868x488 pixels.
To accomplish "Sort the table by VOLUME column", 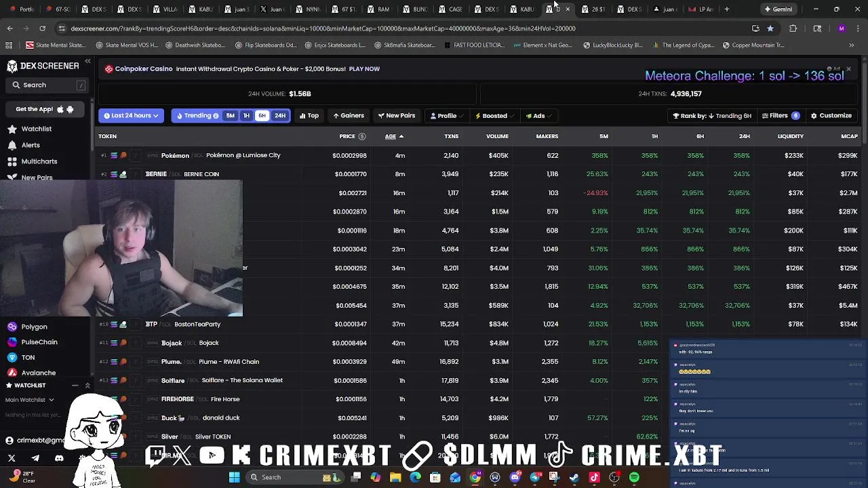I will click(x=497, y=136).
